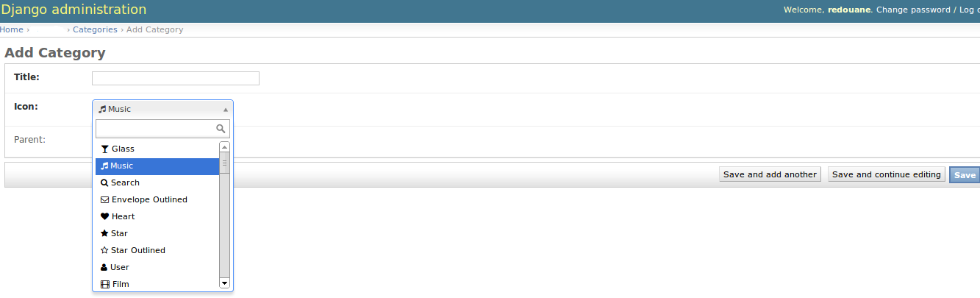Choose the Heart icon option
Screen dimensions: 980x298
click(157, 216)
